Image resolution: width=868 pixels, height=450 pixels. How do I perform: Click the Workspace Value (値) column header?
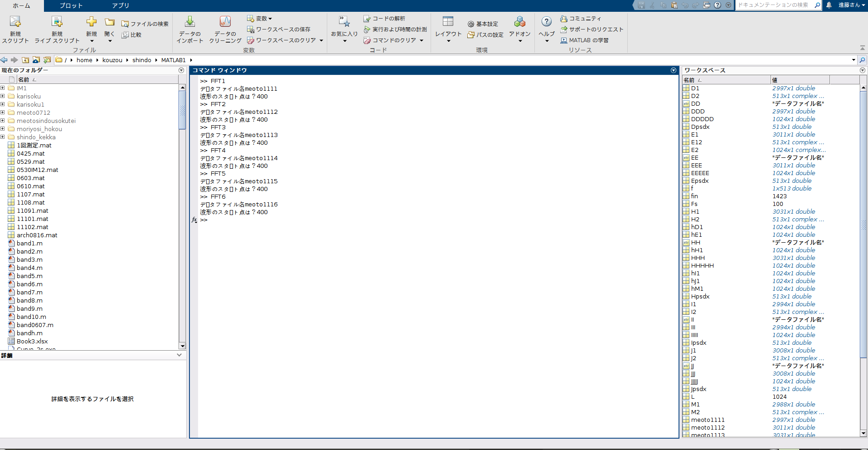(800, 80)
